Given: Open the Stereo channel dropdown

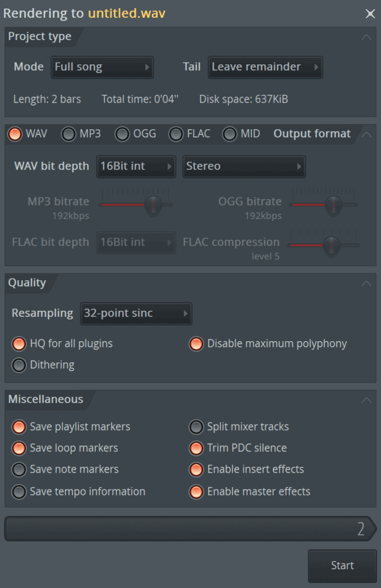Looking at the screenshot, I should [244, 167].
